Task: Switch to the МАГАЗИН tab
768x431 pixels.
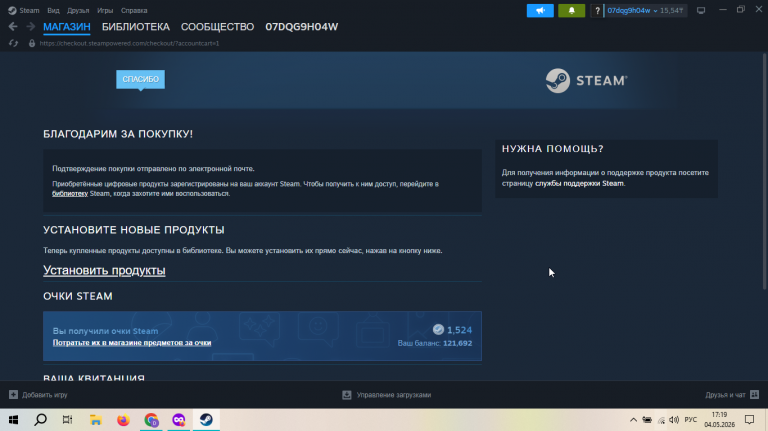Action: tap(67, 27)
